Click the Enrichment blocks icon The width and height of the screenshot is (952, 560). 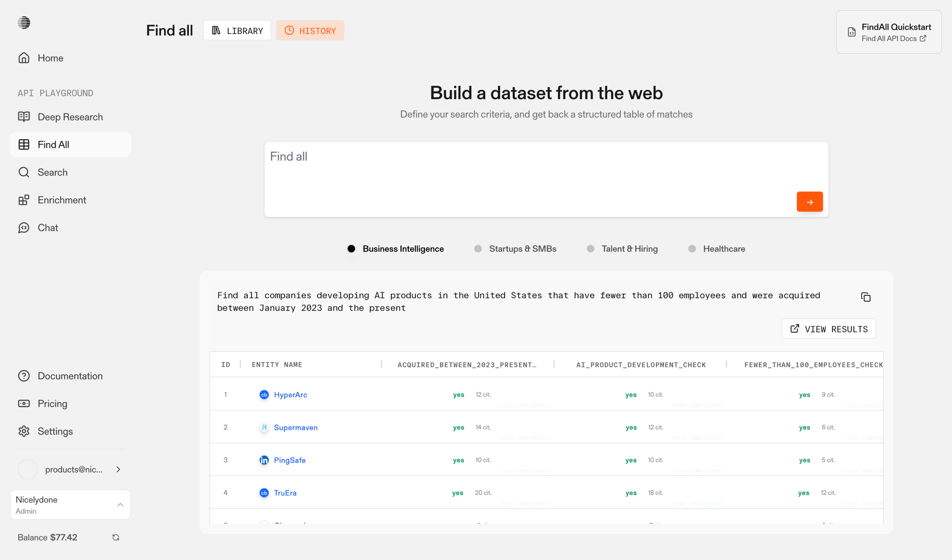[24, 200]
